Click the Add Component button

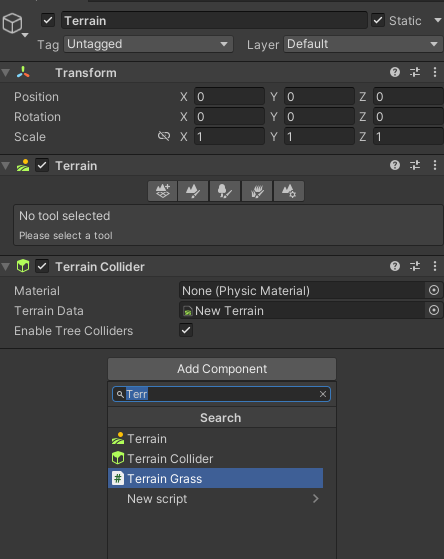point(222,369)
